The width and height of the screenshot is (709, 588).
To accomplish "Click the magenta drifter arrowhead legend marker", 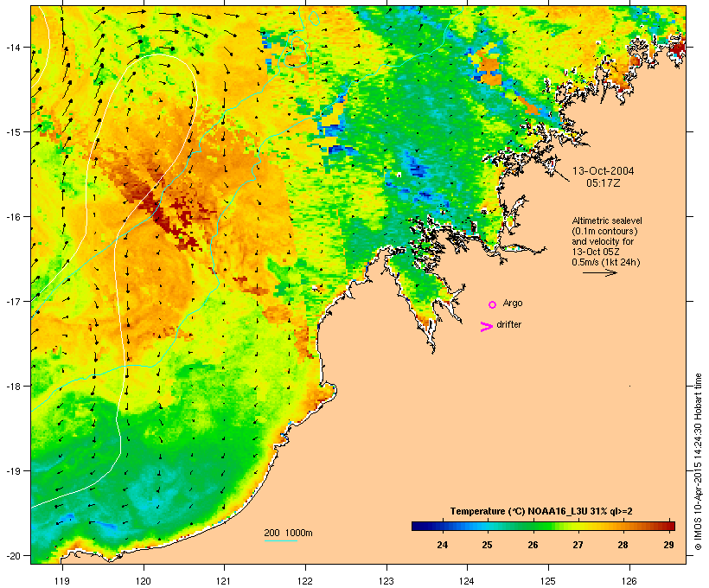I will [486, 327].
